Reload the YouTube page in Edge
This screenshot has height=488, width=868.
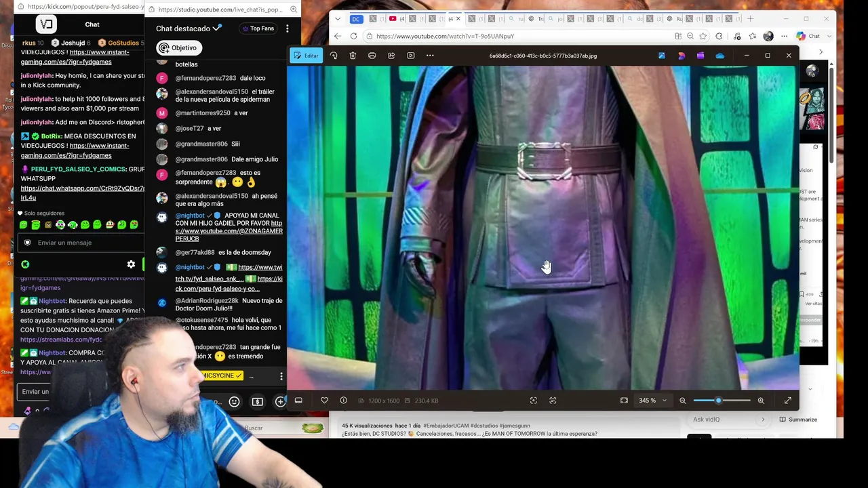tap(353, 36)
